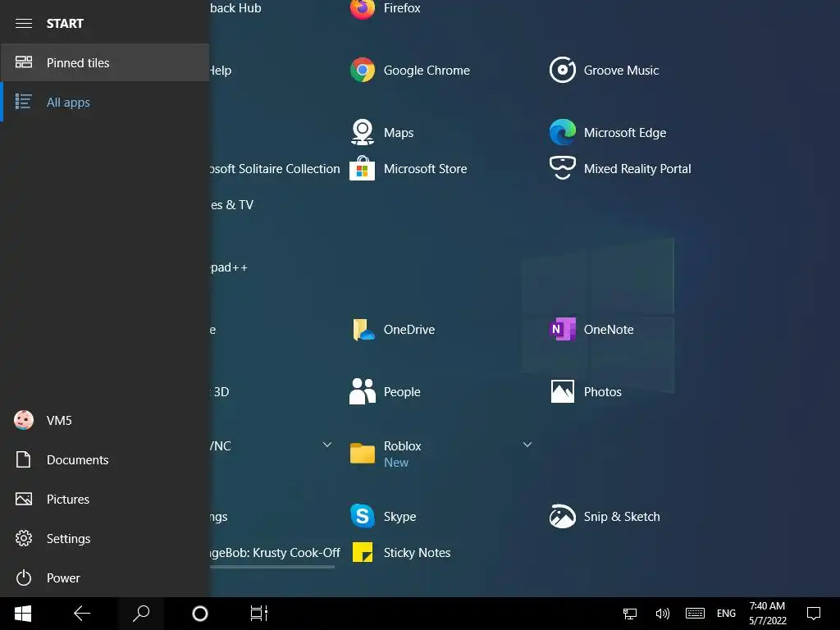Open taskbar Search
Screen dimensions: 840x630
click(x=141, y=614)
